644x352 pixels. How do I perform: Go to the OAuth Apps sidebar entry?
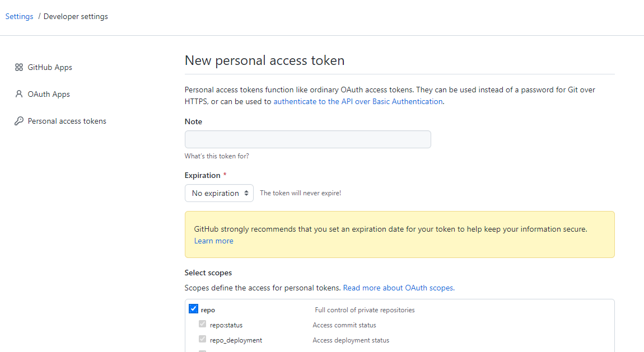(x=49, y=94)
